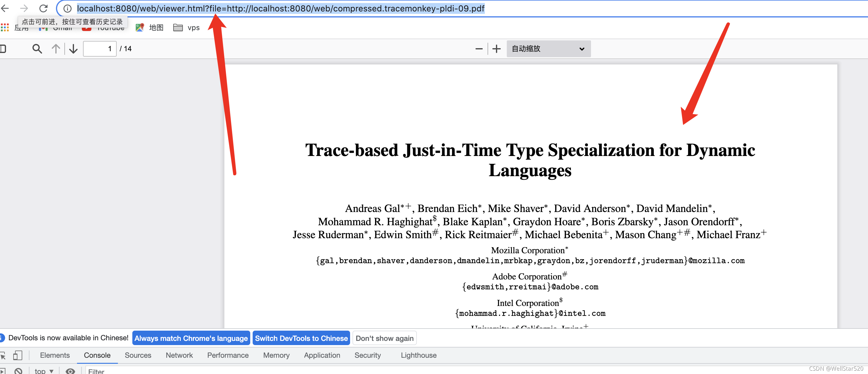This screenshot has width=868, height=374.
Task: Open the top JavaScript context dropdown
Action: pyautogui.click(x=44, y=371)
